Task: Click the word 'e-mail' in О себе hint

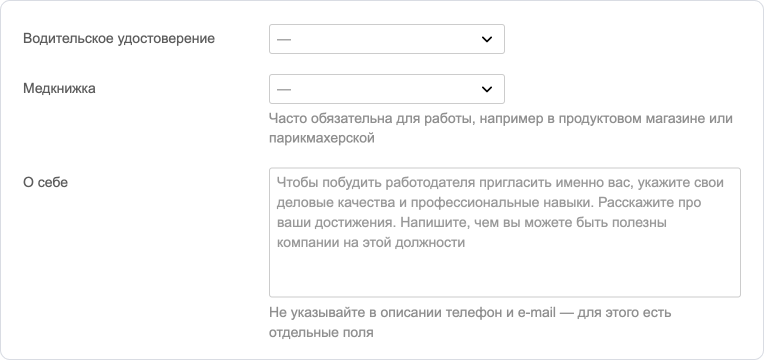Action: click(537, 312)
